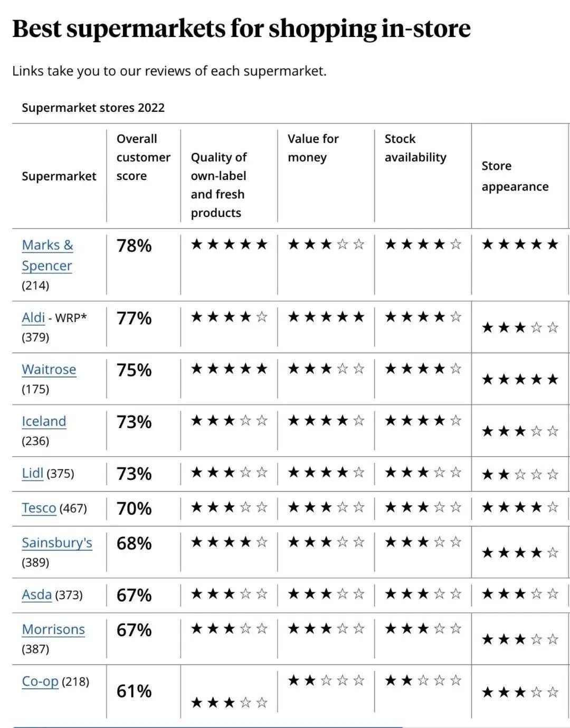
Task: Click the Lidl supermarket link
Action: coord(32,473)
